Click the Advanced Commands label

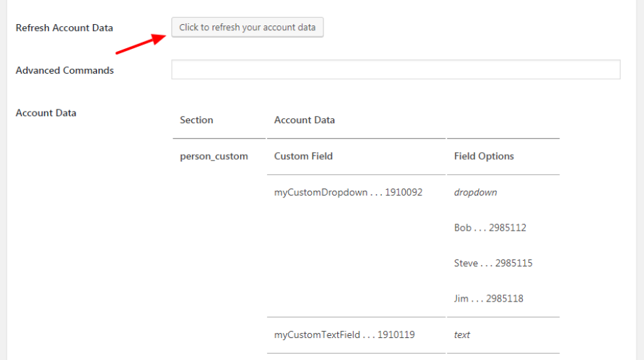pos(65,70)
